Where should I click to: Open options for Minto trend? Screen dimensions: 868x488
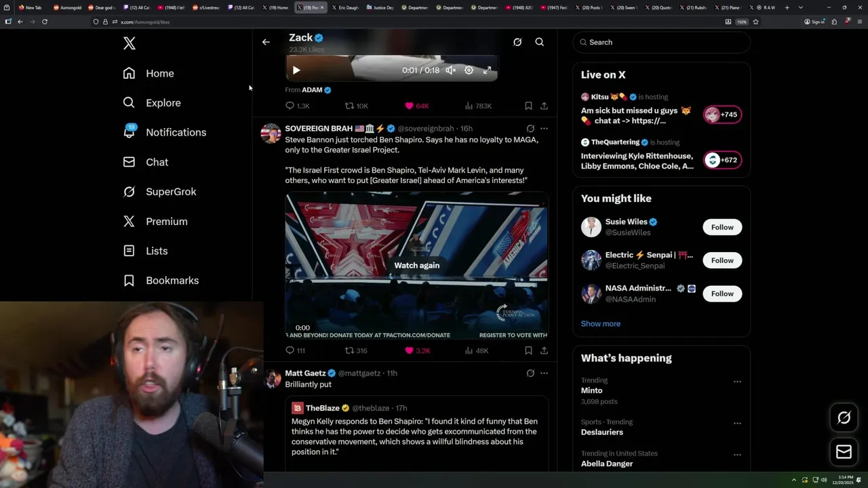click(x=737, y=382)
